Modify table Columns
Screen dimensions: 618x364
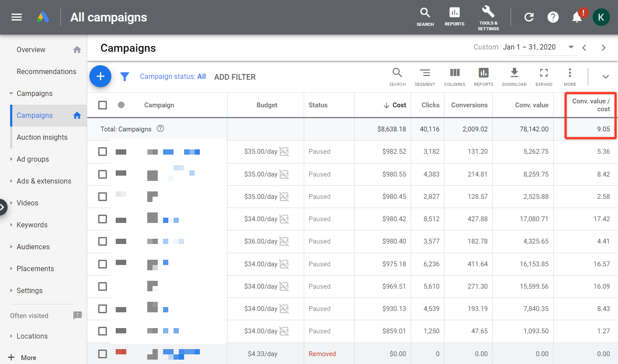point(455,77)
